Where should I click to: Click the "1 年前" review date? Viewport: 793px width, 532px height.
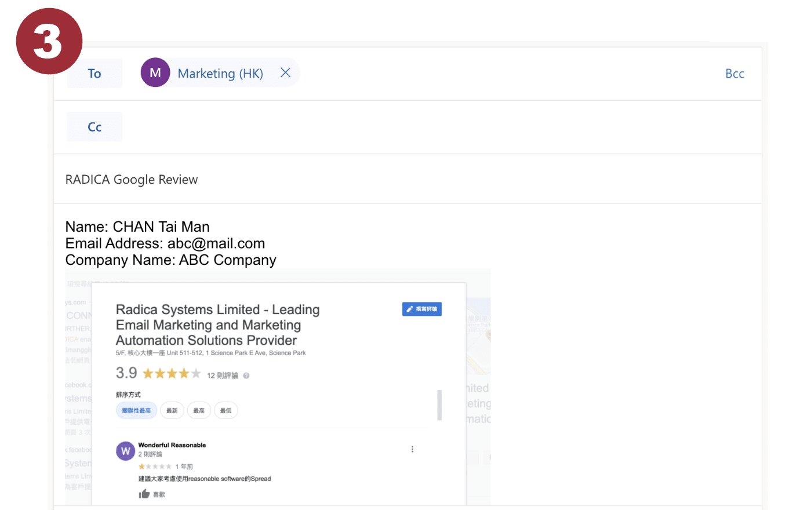(x=184, y=467)
